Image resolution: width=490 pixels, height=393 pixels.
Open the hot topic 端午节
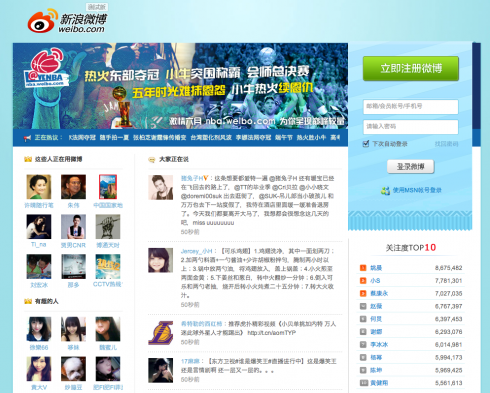(x=284, y=137)
